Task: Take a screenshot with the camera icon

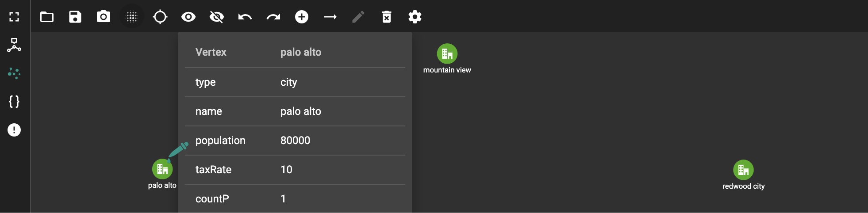Action: pyautogui.click(x=104, y=17)
